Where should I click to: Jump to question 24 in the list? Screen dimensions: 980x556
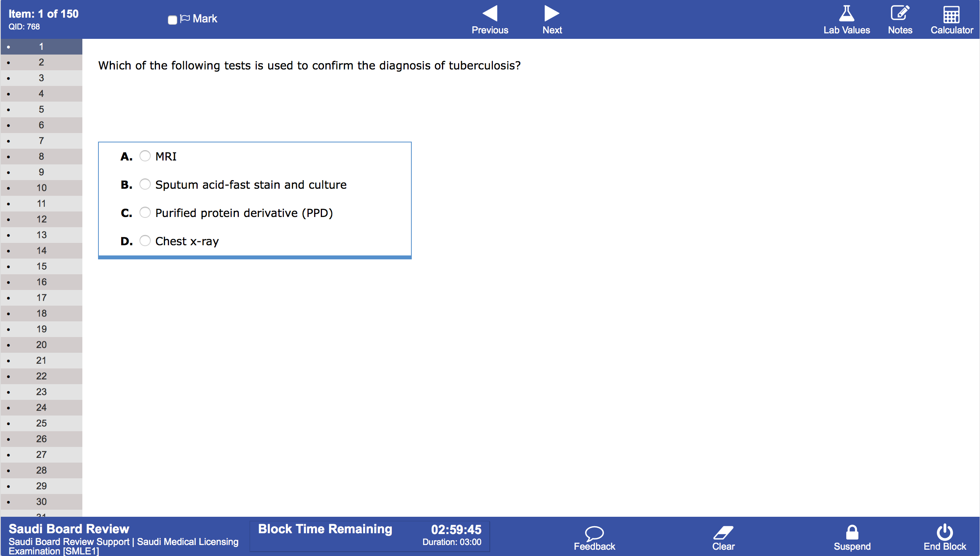point(41,408)
